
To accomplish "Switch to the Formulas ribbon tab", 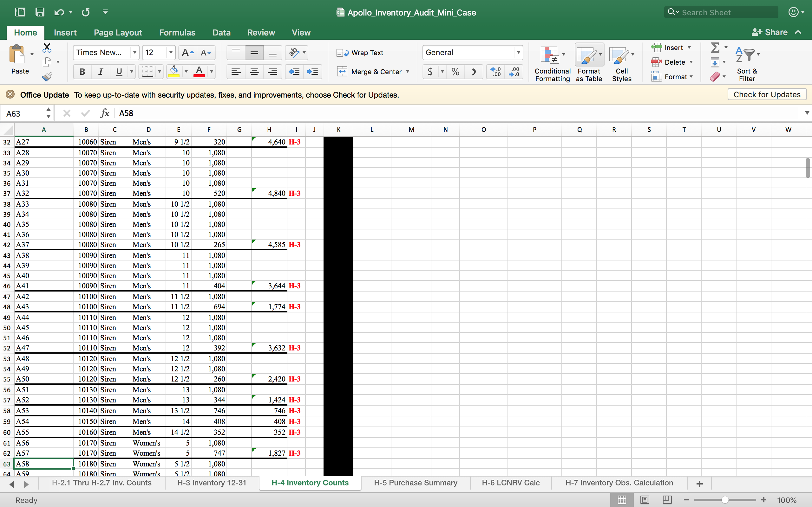I will pos(177,33).
